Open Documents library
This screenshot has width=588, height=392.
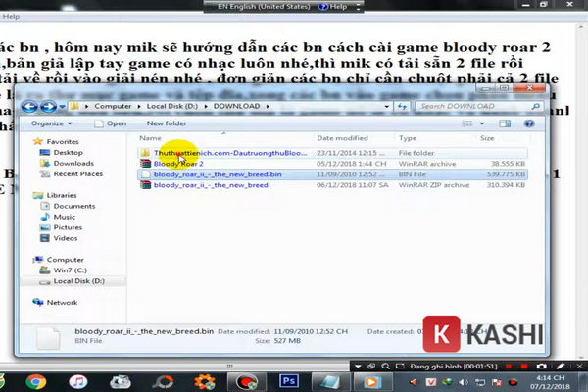74,206
